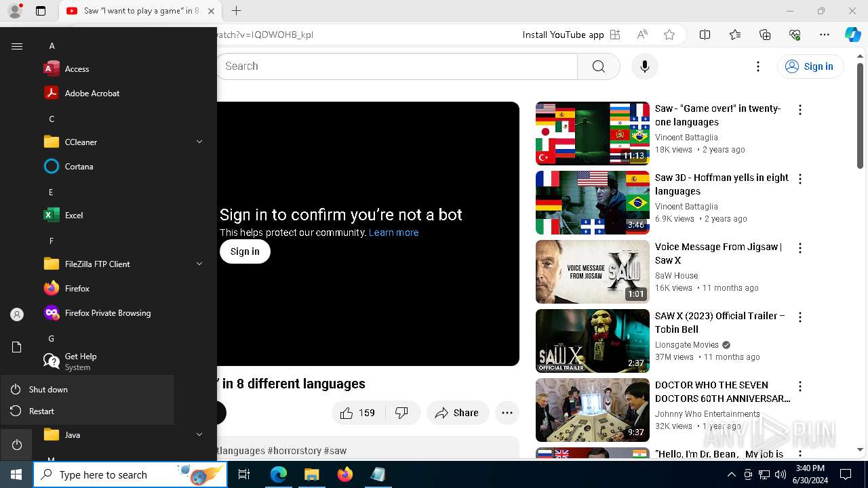Open Lionsgate Movies channel link
868x488 pixels.
(x=687, y=345)
